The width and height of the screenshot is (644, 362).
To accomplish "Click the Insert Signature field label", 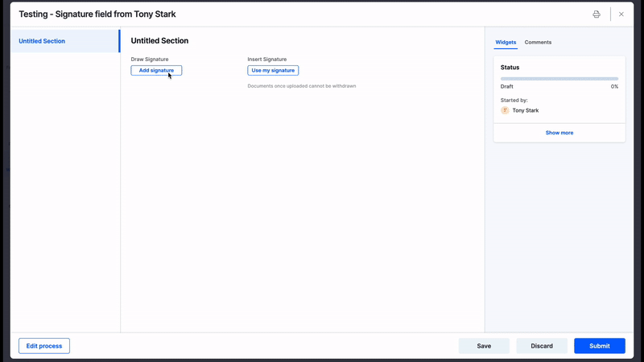I will [267, 59].
